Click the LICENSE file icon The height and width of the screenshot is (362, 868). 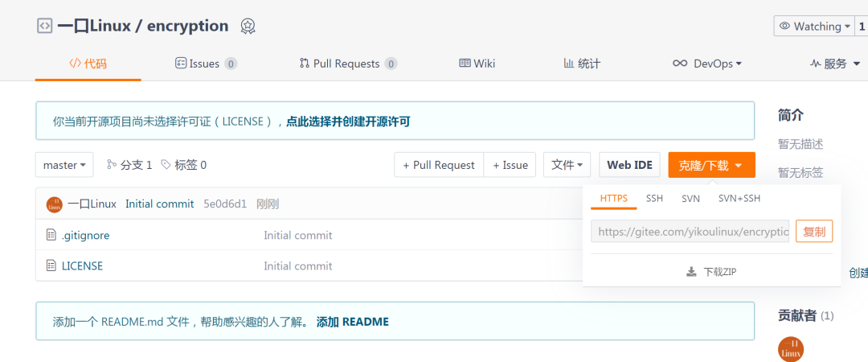(51, 265)
